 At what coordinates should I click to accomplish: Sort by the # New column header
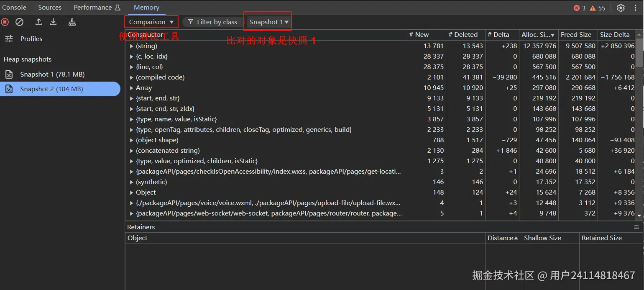click(x=426, y=35)
